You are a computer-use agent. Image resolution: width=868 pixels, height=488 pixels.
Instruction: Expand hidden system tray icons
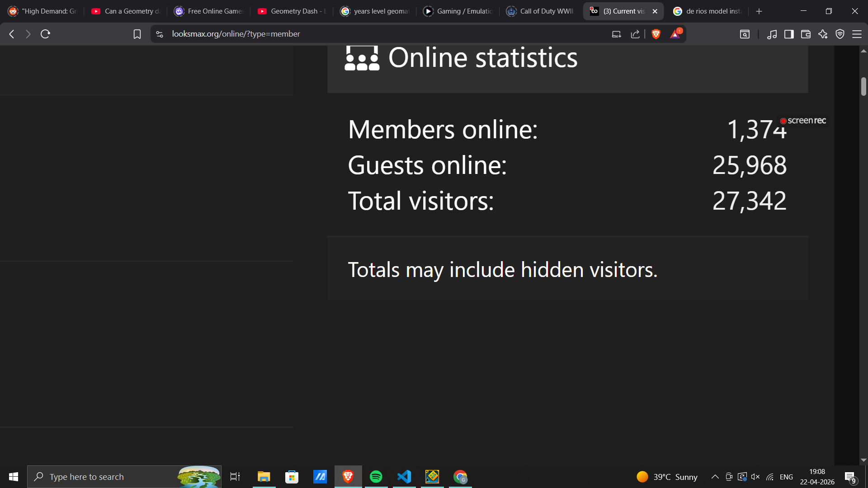click(x=715, y=477)
